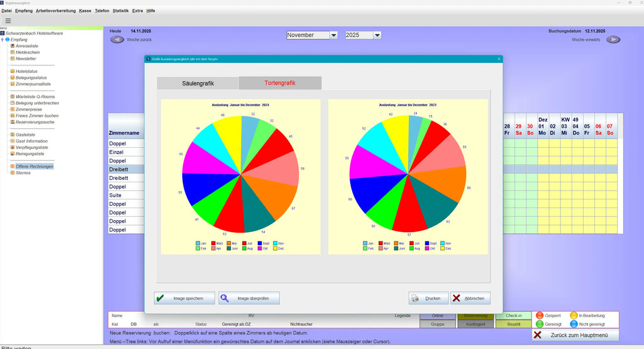This screenshot has height=349, width=644.
Task: Open the November month dropdown
Action: 333,35
